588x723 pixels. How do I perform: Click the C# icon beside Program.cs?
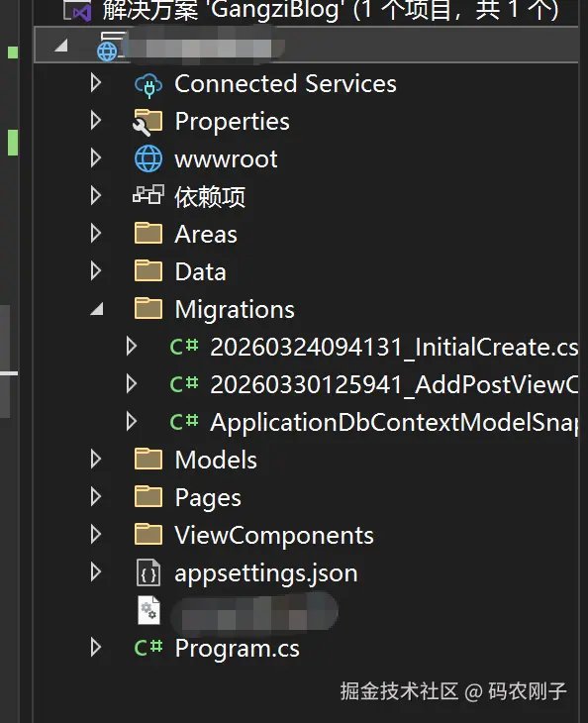tap(148, 648)
